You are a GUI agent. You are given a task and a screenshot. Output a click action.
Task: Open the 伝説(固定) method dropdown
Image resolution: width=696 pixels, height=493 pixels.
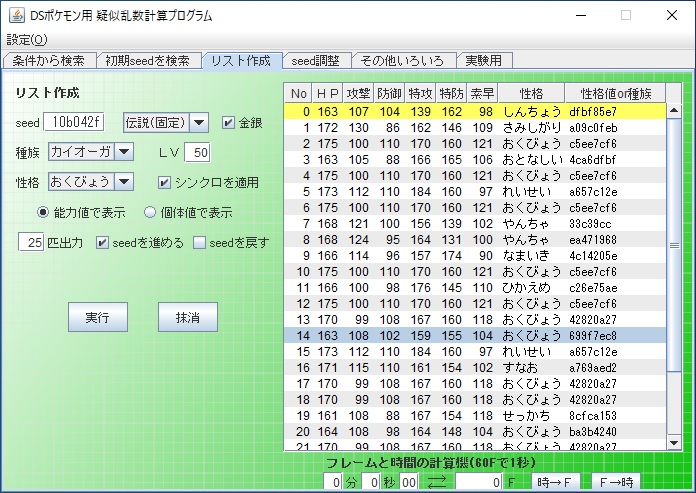click(166, 122)
